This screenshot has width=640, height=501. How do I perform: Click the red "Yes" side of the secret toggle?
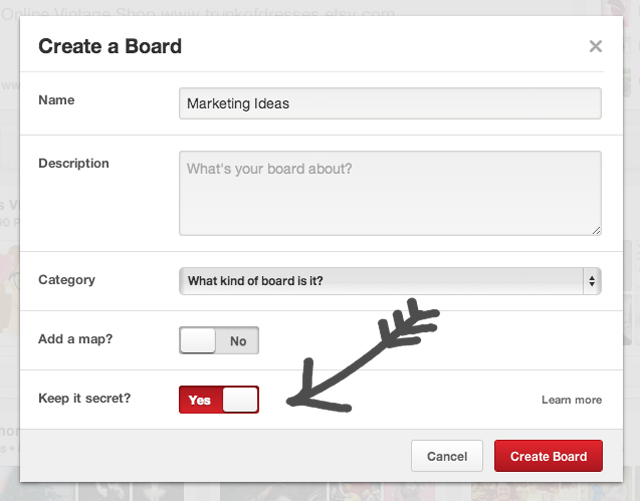pyautogui.click(x=200, y=400)
